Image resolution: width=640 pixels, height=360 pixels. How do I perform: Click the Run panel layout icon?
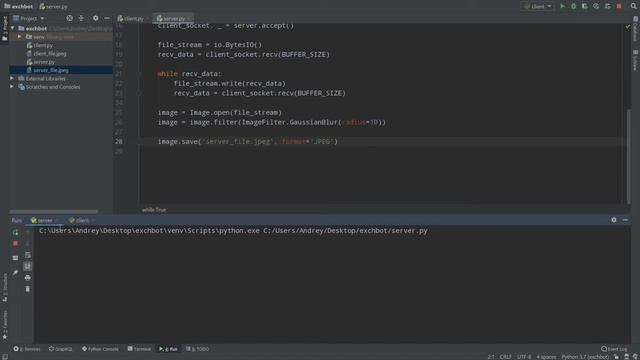16,258
